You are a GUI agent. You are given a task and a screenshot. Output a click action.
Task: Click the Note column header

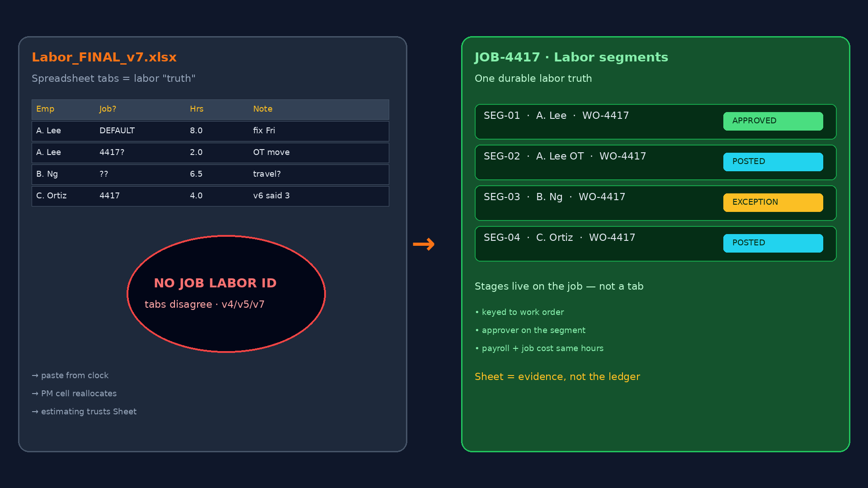pos(263,109)
